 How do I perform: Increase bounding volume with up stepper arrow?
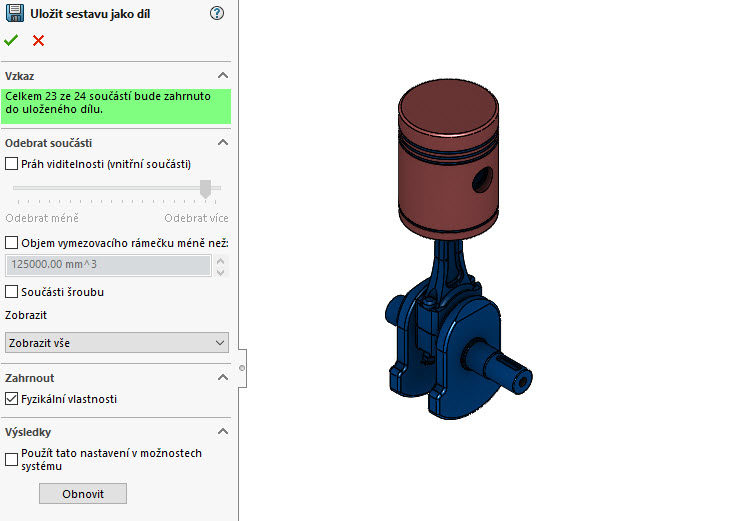[220, 261]
